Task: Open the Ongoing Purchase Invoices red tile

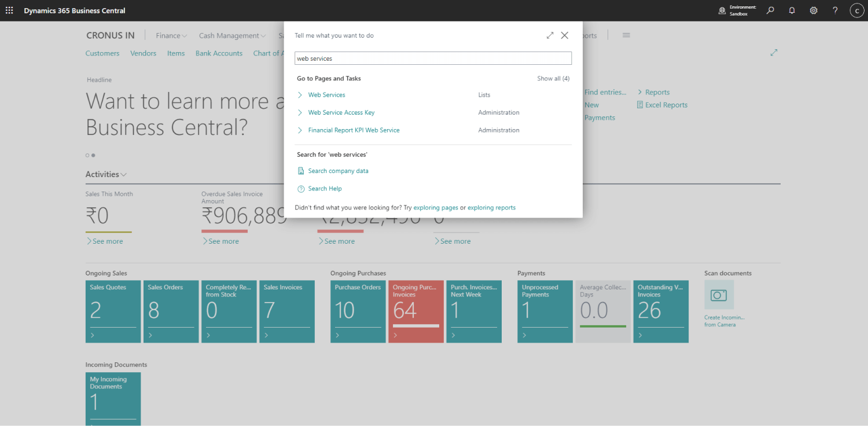Action: pos(416,311)
